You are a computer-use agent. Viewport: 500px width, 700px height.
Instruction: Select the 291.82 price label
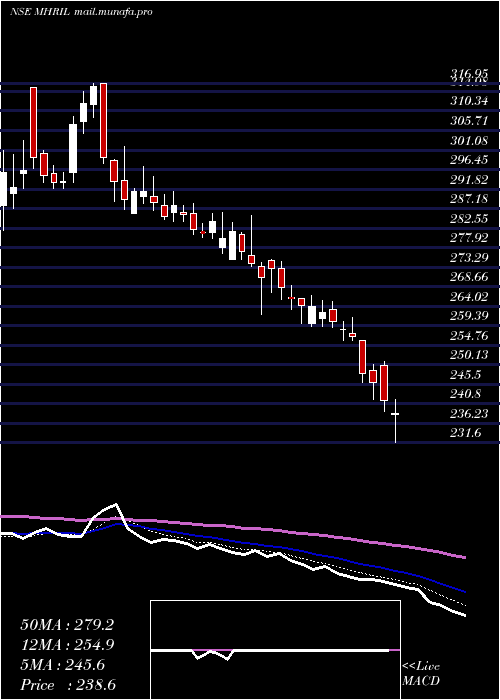469,179
